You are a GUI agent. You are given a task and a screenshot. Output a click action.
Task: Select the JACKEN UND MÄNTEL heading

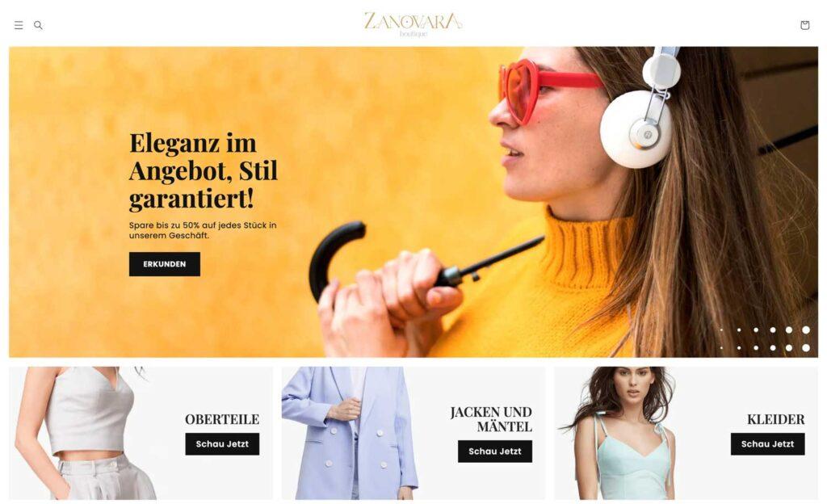coord(491,419)
